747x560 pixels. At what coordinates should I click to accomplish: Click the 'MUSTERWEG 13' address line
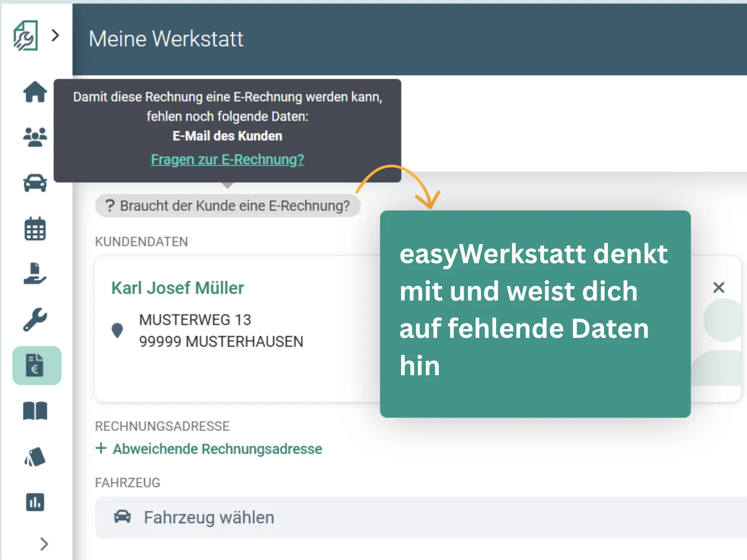coord(195,320)
